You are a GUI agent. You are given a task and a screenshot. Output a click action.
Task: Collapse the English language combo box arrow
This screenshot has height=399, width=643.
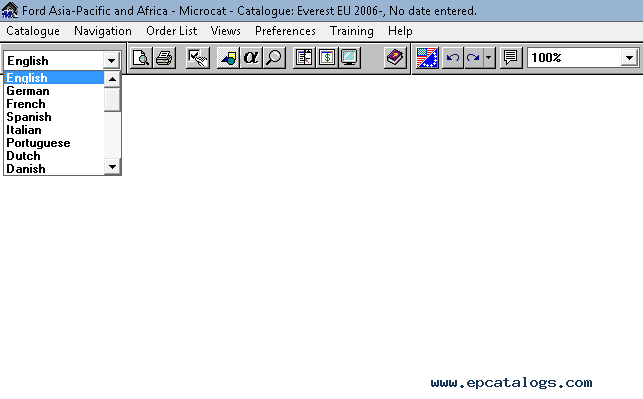[111, 61]
